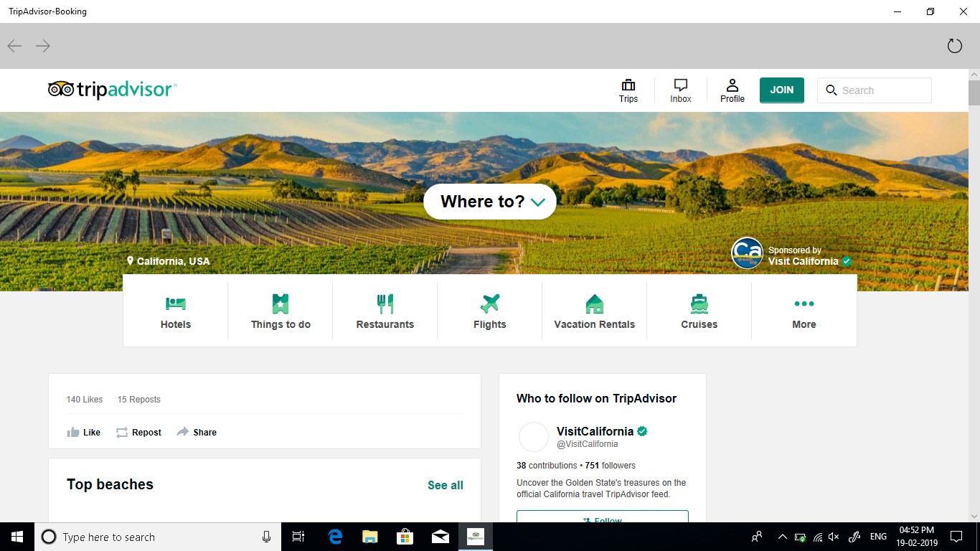The image size is (980, 551).
Task: Open See all top beaches
Action: [x=446, y=485]
